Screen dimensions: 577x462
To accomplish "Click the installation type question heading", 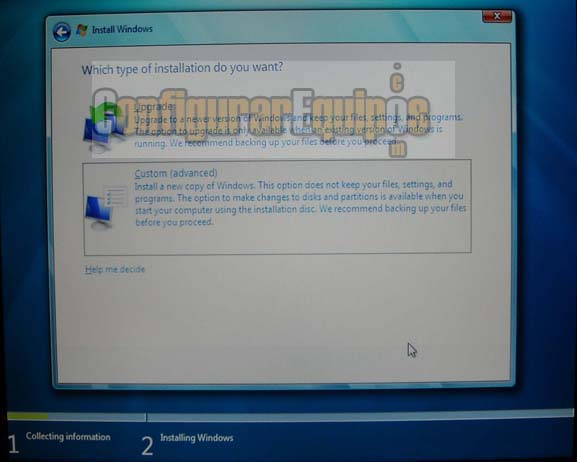I will (x=182, y=68).
